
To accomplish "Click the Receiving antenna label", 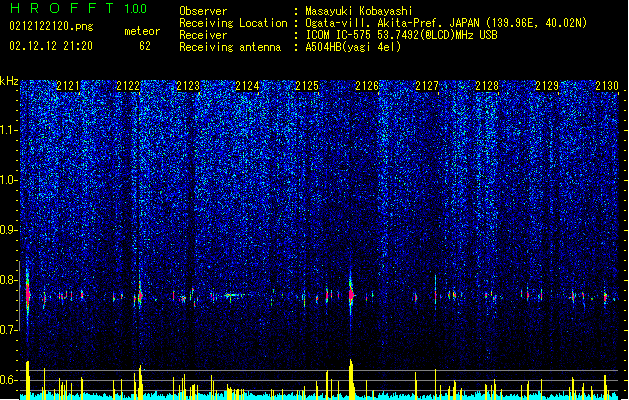I will click(x=230, y=47).
